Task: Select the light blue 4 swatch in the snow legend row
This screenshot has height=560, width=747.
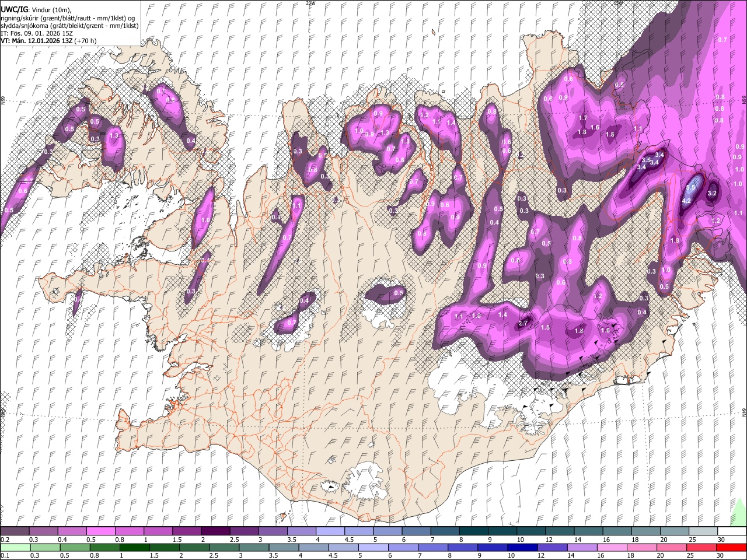Action: pyautogui.click(x=330, y=531)
